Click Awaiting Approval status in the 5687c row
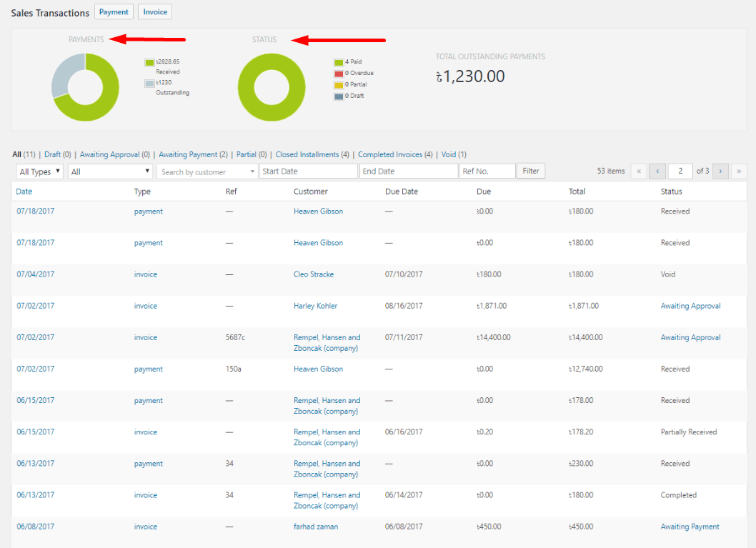The image size is (756, 548). [x=690, y=337]
